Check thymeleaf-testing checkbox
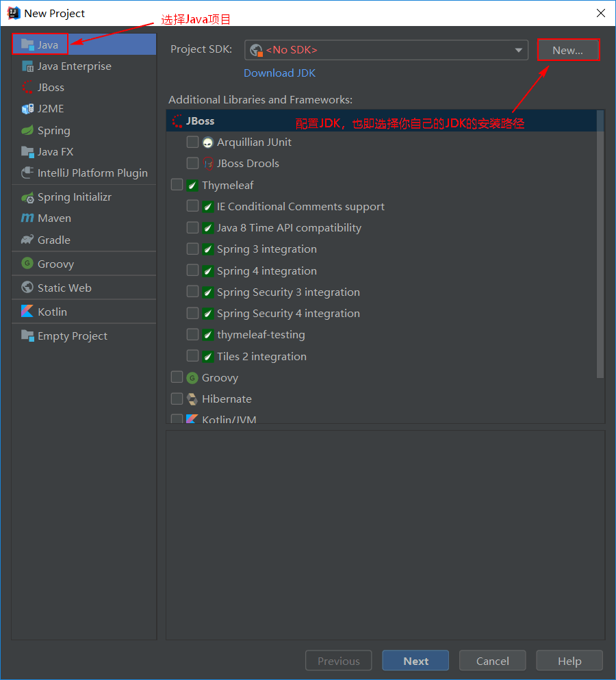 click(x=192, y=334)
